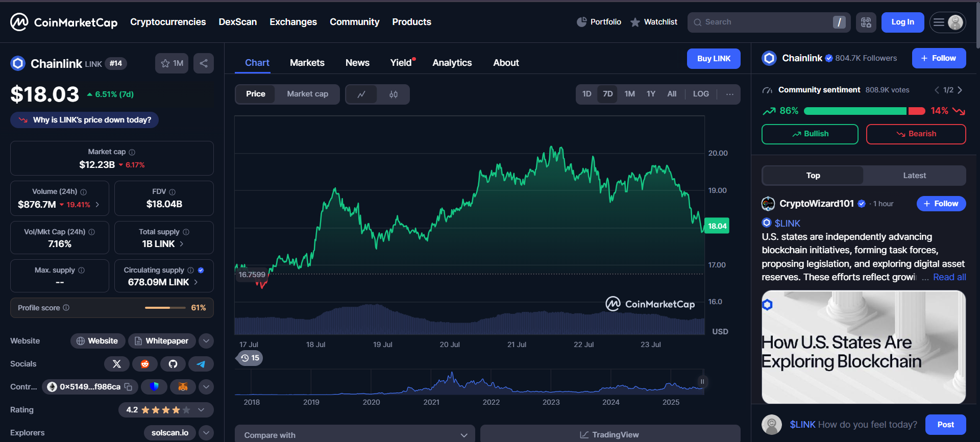Click the MetaMask fox icon

(x=183, y=387)
